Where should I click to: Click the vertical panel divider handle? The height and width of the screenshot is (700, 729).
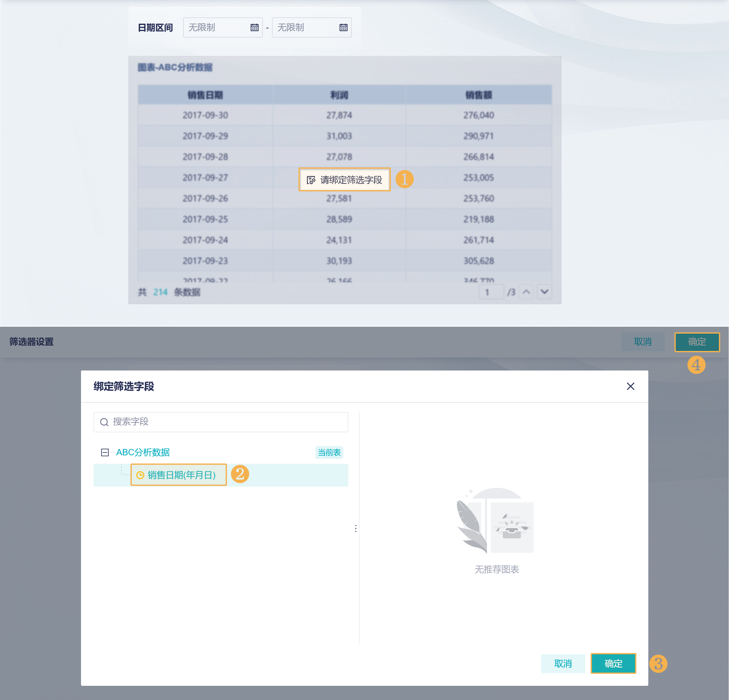356,528
